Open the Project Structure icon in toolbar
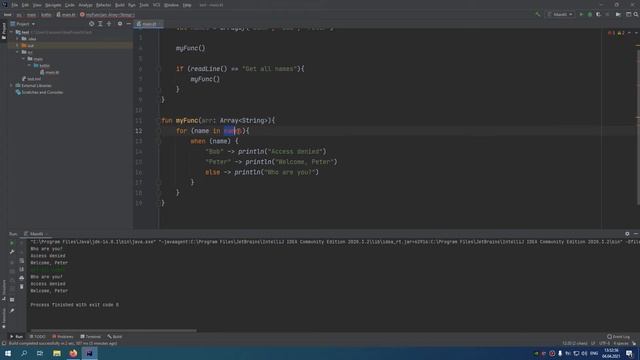640x360 pixels. pyautogui.click(x=629, y=14)
